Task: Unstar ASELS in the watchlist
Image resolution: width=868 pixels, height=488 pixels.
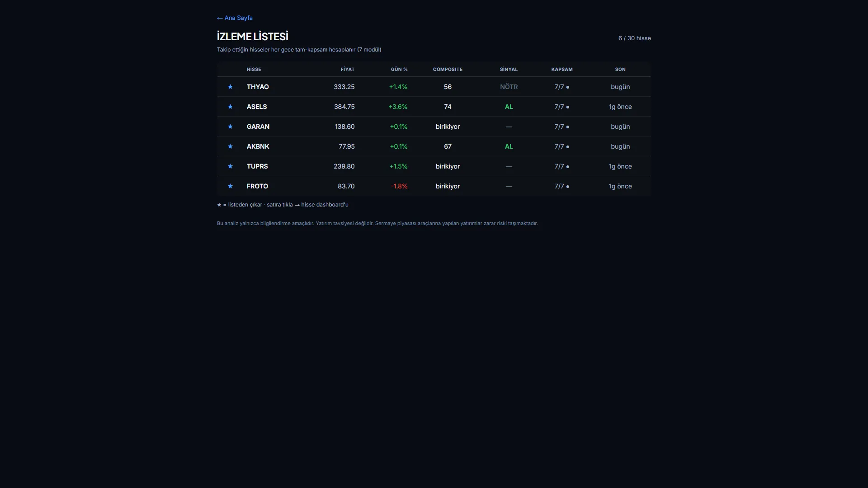Action: coord(230,107)
